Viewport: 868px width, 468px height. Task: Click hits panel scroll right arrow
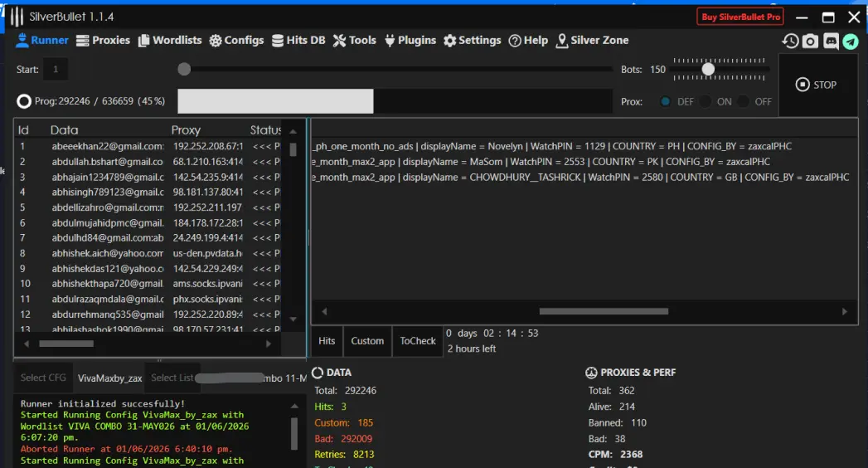click(x=844, y=312)
